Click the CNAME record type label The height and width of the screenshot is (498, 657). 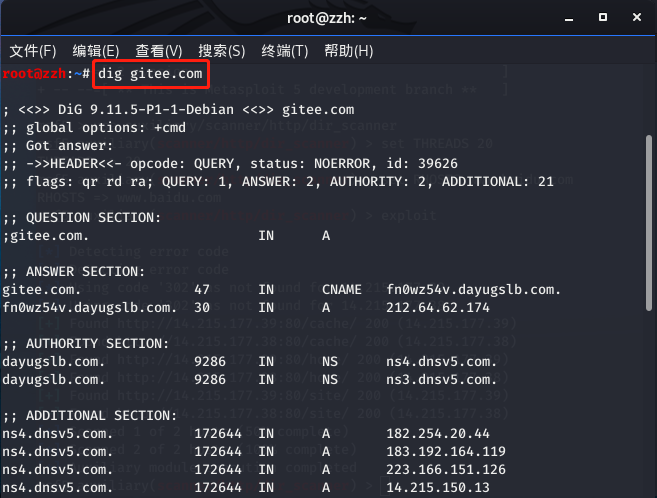pyautogui.click(x=342, y=290)
